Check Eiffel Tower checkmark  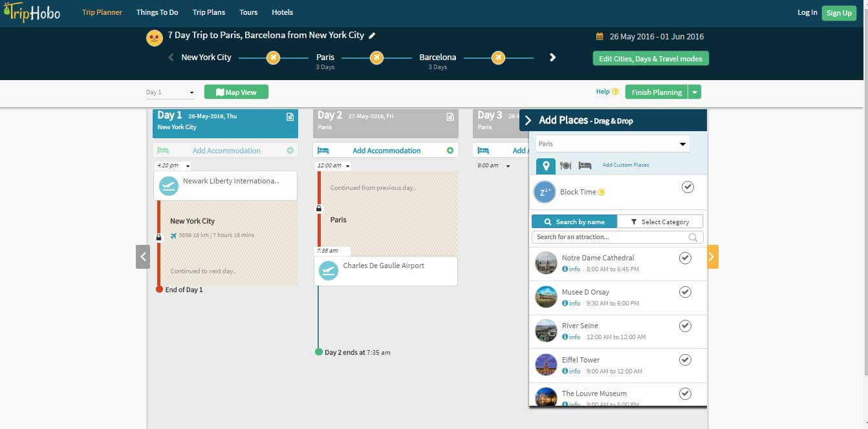pyautogui.click(x=685, y=360)
